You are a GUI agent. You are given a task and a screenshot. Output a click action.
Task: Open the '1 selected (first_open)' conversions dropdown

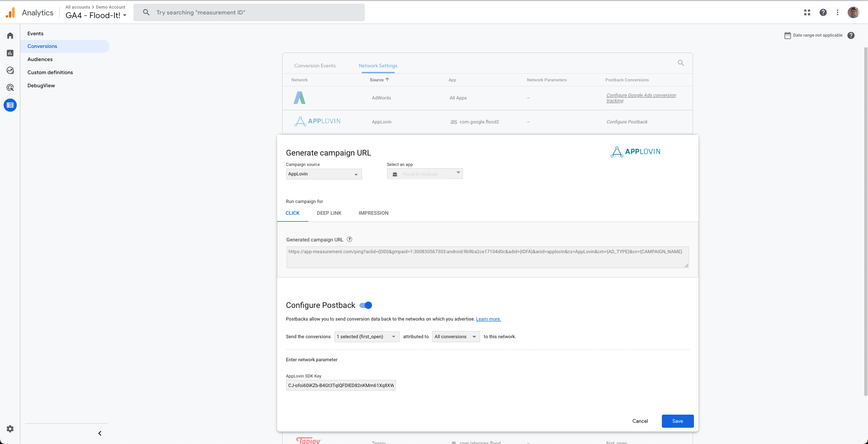(367, 336)
